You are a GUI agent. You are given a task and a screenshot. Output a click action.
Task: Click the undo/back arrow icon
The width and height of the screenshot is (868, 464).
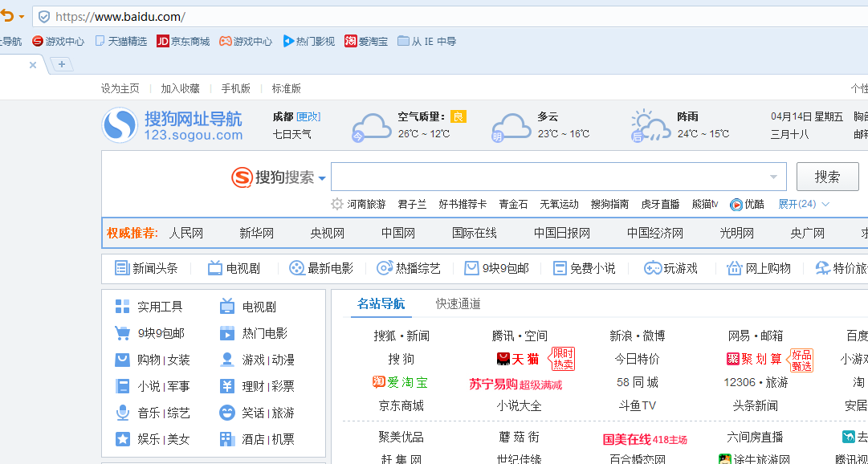pos(6,16)
